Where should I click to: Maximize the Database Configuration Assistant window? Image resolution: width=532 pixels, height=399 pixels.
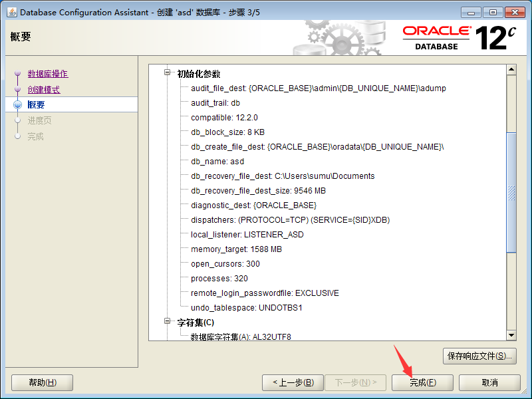pos(493,12)
